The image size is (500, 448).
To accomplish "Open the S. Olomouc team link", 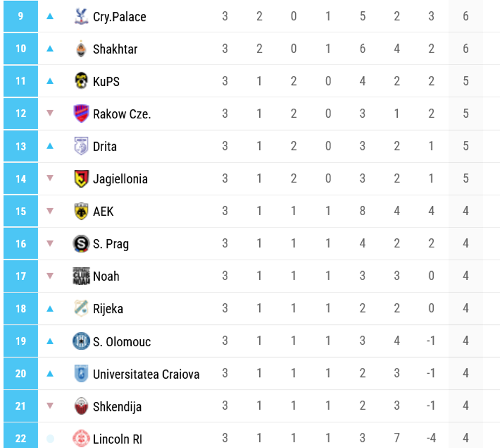I will pyautogui.click(x=122, y=342).
